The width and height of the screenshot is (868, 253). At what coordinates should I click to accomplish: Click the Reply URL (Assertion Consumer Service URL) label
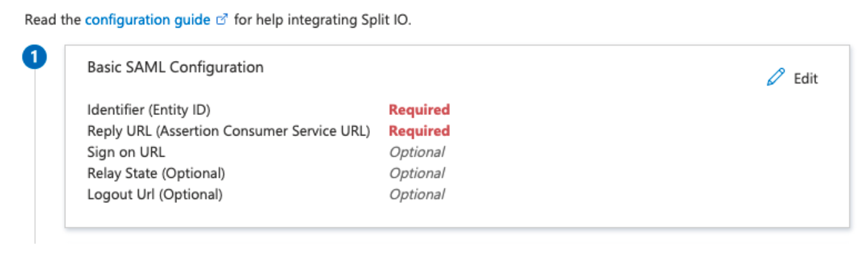pyautogui.click(x=229, y=131)
